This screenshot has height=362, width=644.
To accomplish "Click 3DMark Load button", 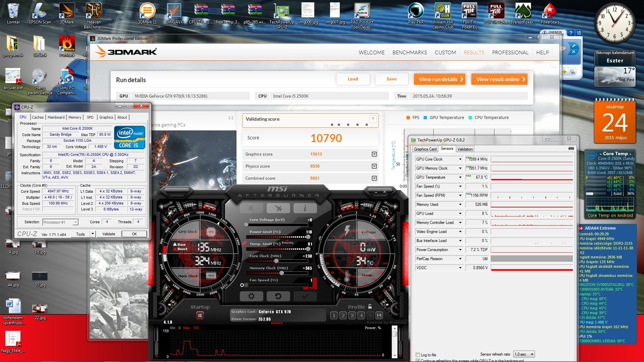I will point(353,79).
